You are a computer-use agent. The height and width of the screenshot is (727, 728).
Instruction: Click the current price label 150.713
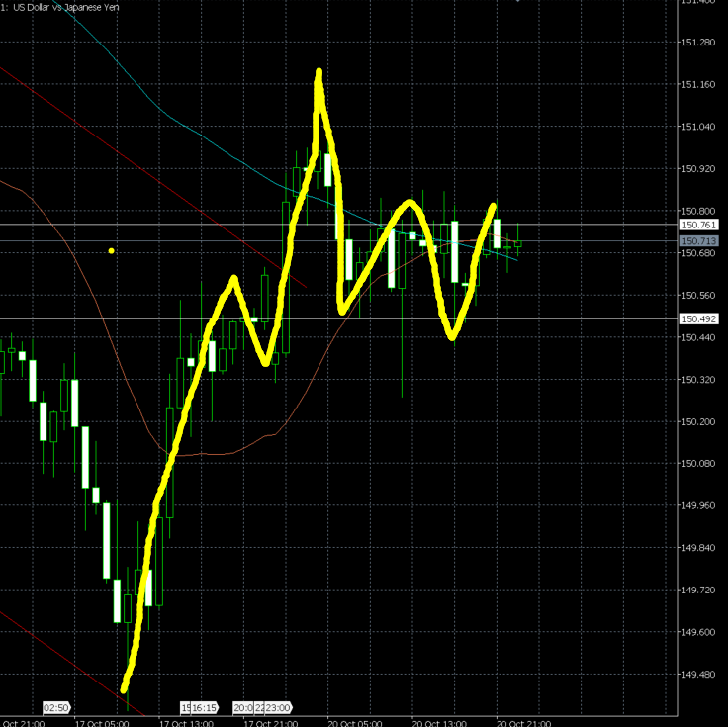click(x=699, y=240)
